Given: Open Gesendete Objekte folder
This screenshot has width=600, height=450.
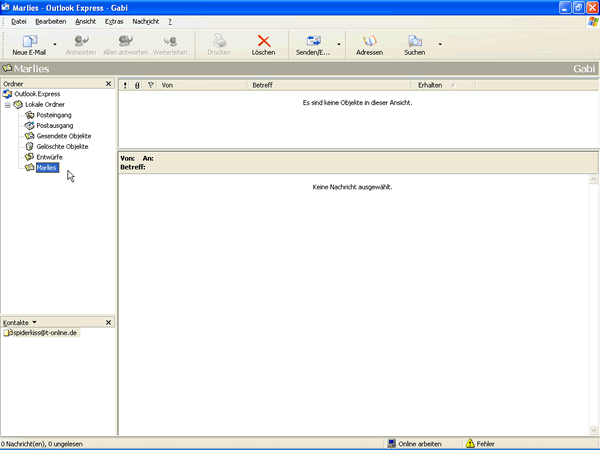Looking at the screenshot, I should pos(63,136).
